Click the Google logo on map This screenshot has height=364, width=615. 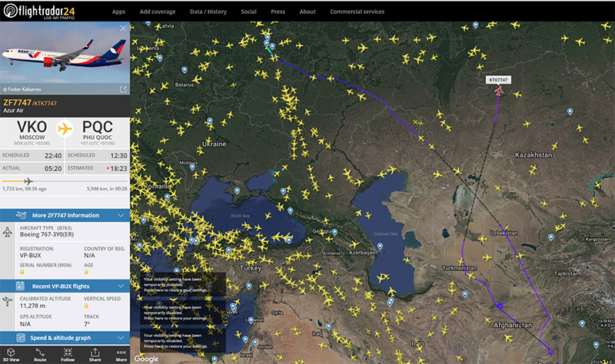point(146,359)
